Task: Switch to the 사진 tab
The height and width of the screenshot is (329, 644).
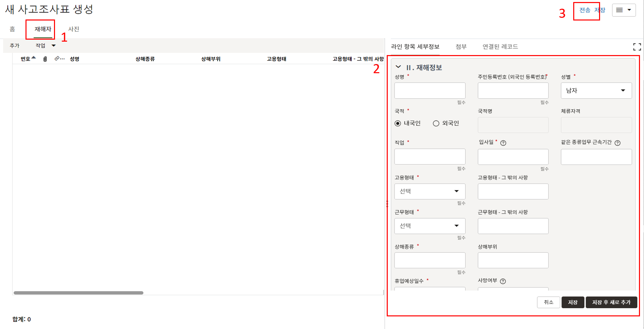Action: 74,29
